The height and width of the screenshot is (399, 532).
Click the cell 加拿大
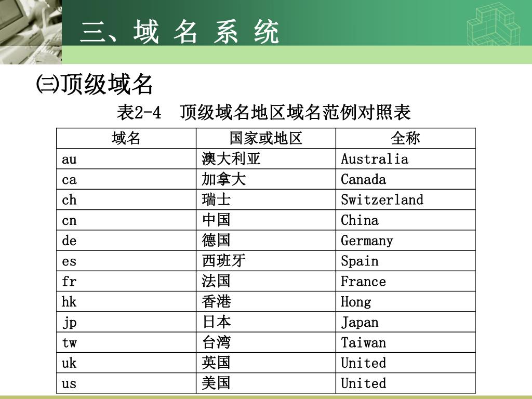266,179
